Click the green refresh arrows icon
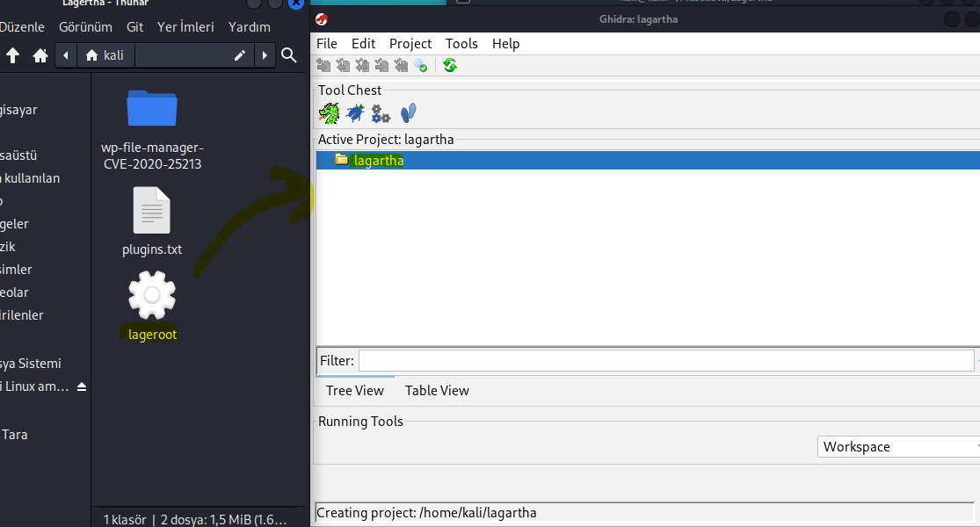Viewport: 980px width, 527px height. [x=450, y=66]
